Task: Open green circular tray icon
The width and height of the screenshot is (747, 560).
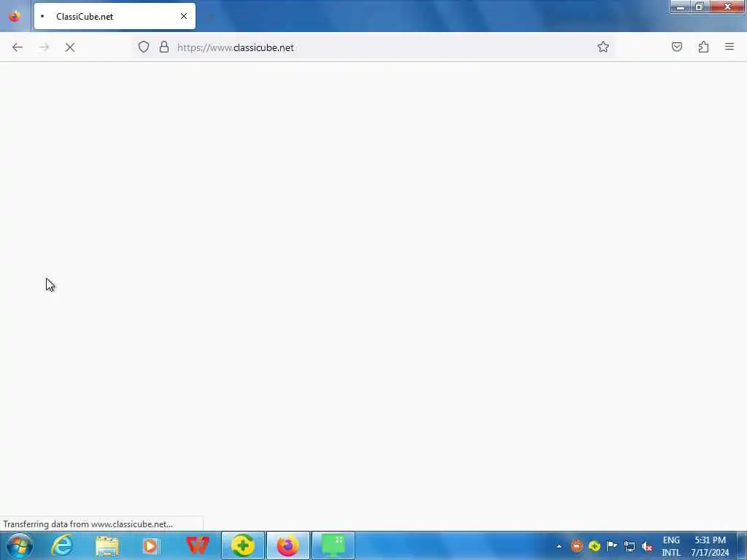Action: coord(594,545)
